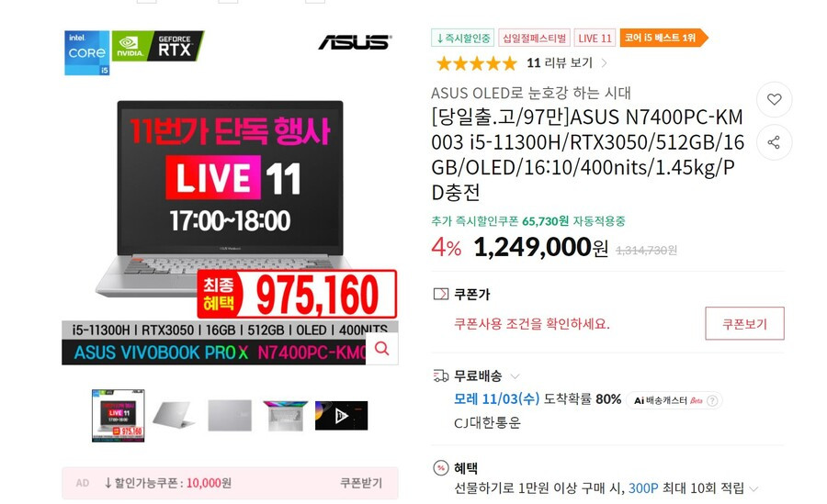Select the closed laptop lid thumbnail

pos(230,416)
